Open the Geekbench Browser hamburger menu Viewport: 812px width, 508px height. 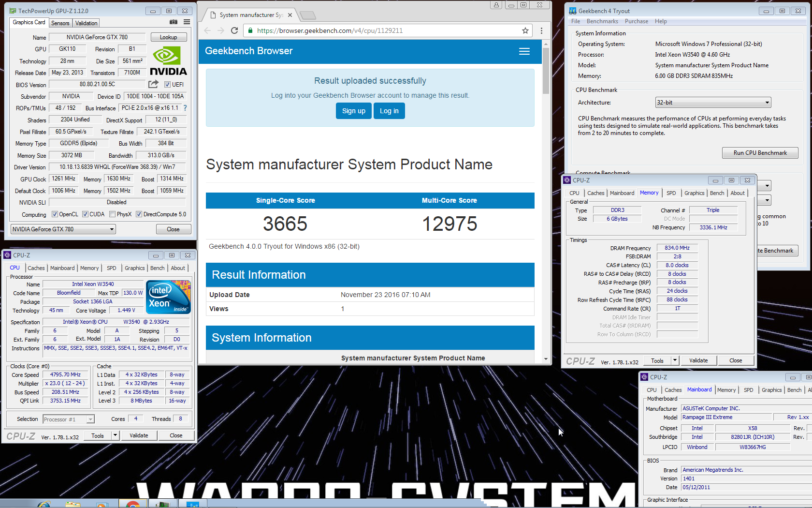(524, 51)
